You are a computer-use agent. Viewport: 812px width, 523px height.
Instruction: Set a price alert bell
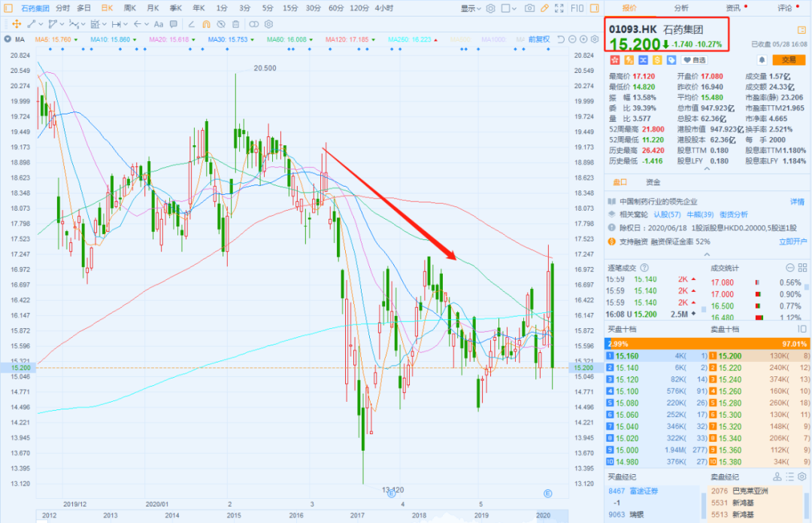coord(762,60)
